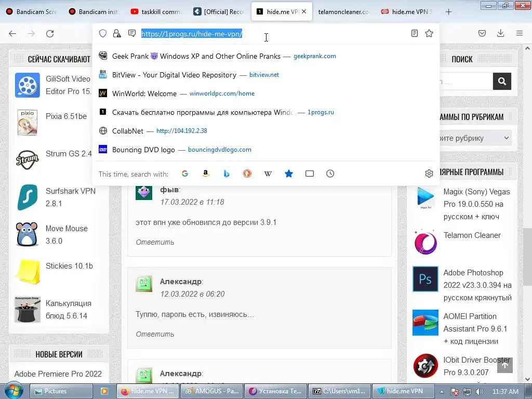Switch to taskkill command YouTube tab
Viewport: 532px width, 399px height.
[156, 11]
